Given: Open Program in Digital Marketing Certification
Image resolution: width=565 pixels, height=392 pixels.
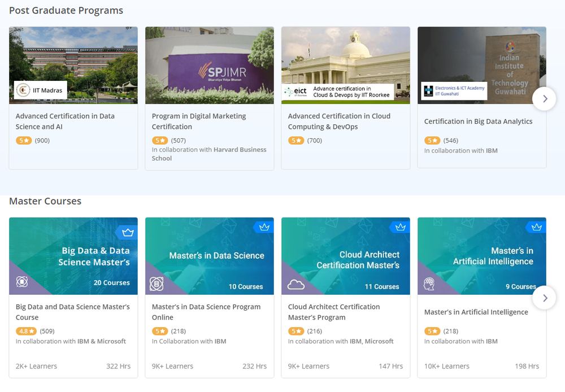Looking at the screenshot, I should (x=199, y=121).
